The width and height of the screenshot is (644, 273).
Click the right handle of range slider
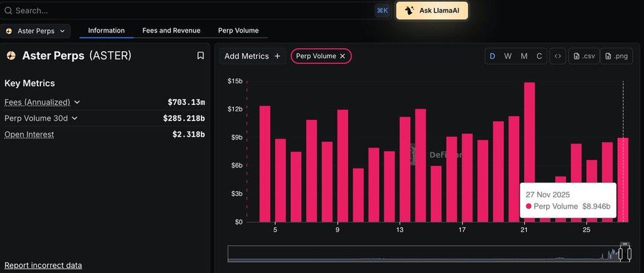(x=628, y=253)
